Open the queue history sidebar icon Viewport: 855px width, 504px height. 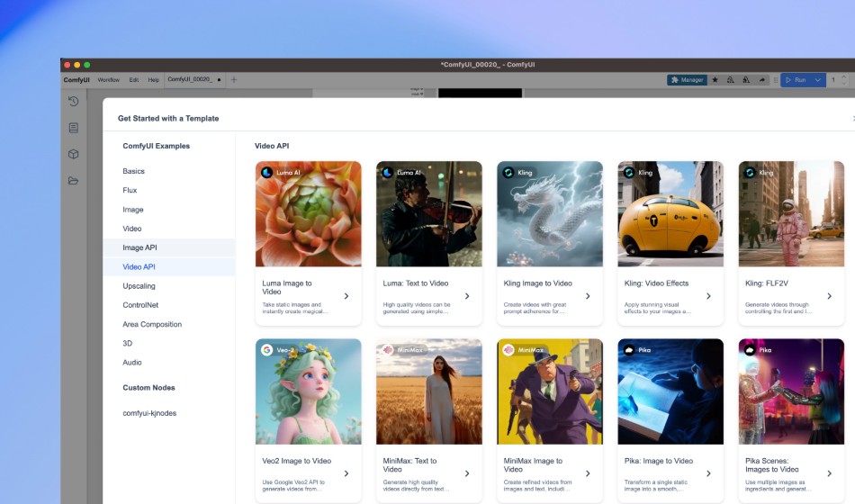coord(74,102)
